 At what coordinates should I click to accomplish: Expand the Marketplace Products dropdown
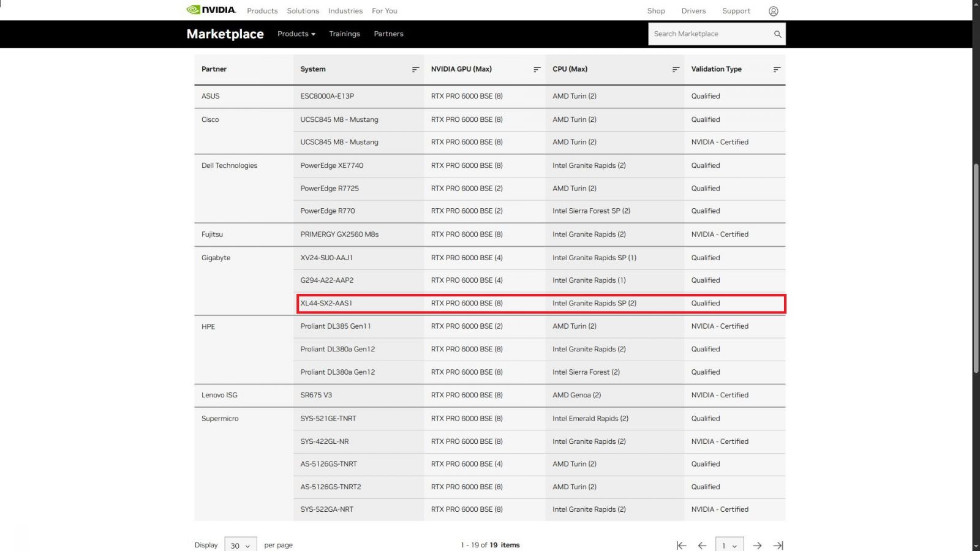point(296,34)
